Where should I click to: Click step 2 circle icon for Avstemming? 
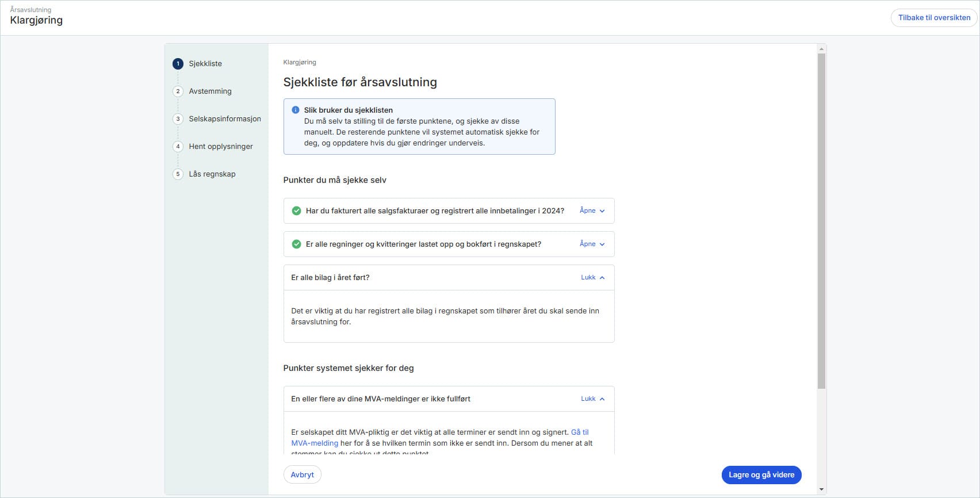pyautogui.click(x=178, y=91)
